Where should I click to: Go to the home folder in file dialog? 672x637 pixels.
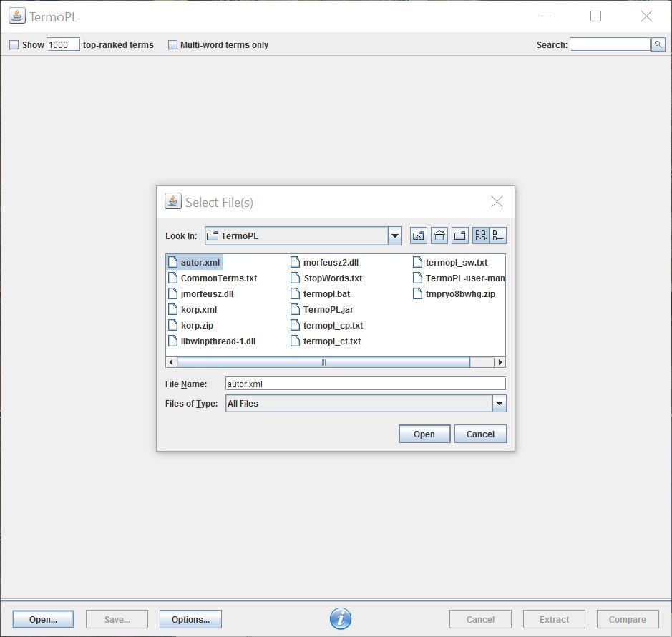pyautogui.click(x=439, y=235)
